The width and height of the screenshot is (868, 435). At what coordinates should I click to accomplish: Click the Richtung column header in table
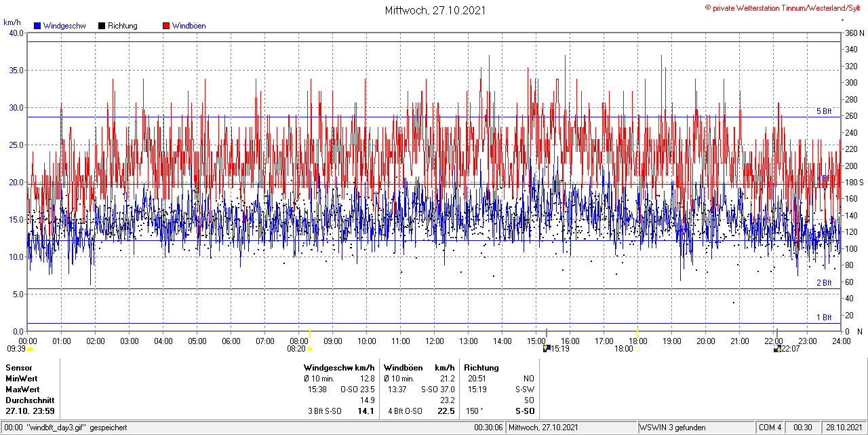(x=481, y=368)
